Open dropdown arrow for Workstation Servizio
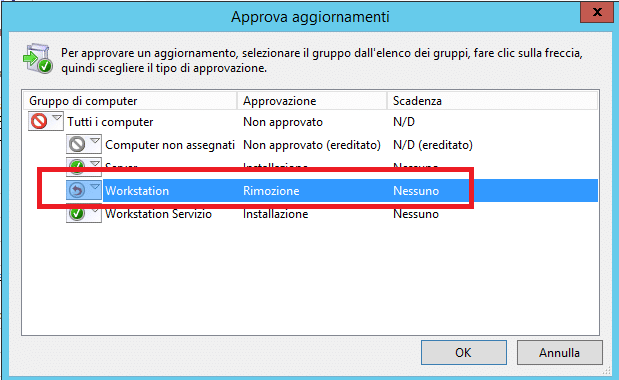This screenshot has height=380, width=619. pyautogui.click(x=95, y=210)
